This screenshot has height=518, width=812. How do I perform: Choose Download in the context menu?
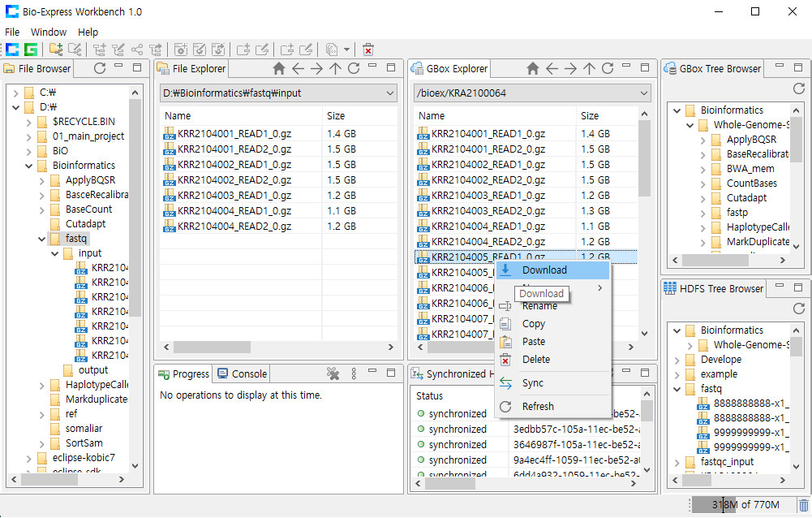pos(553,270)
